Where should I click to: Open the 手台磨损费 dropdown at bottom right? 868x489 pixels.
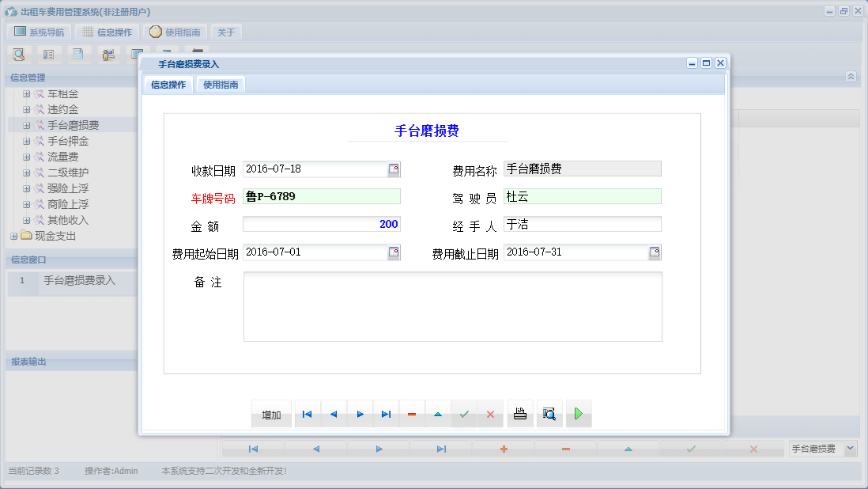pos(851,448)
